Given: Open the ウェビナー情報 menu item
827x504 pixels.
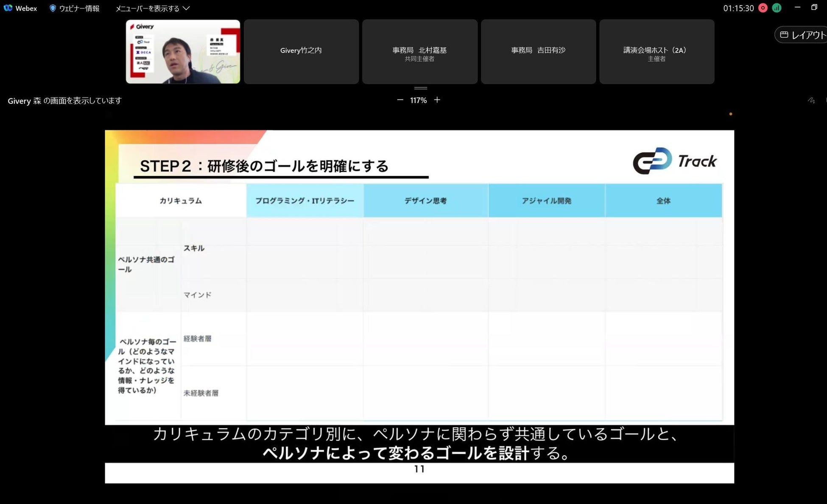Looking at the screenshot, I should (x=79, y=8).
